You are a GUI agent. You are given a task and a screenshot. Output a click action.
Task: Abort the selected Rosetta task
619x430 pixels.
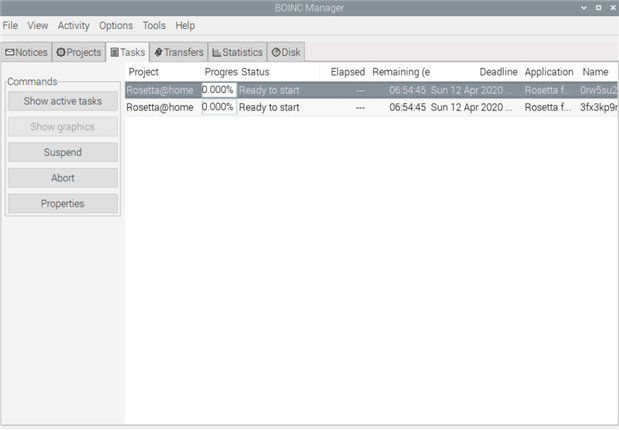63,178
